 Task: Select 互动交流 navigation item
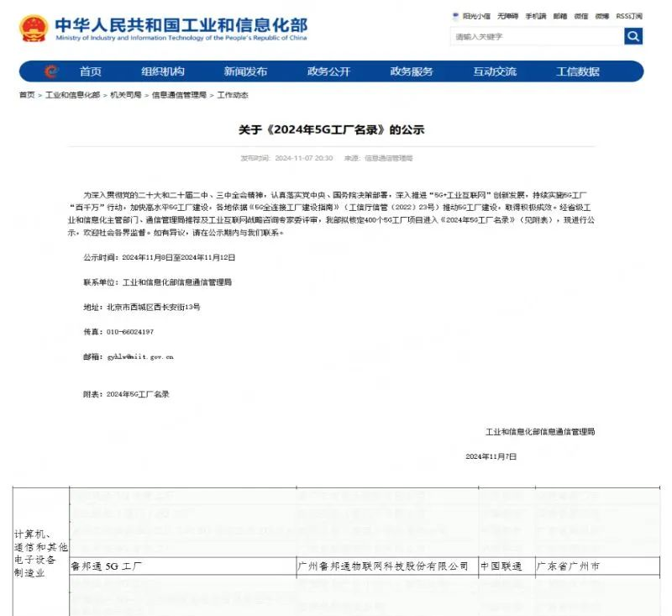[495, 71]
